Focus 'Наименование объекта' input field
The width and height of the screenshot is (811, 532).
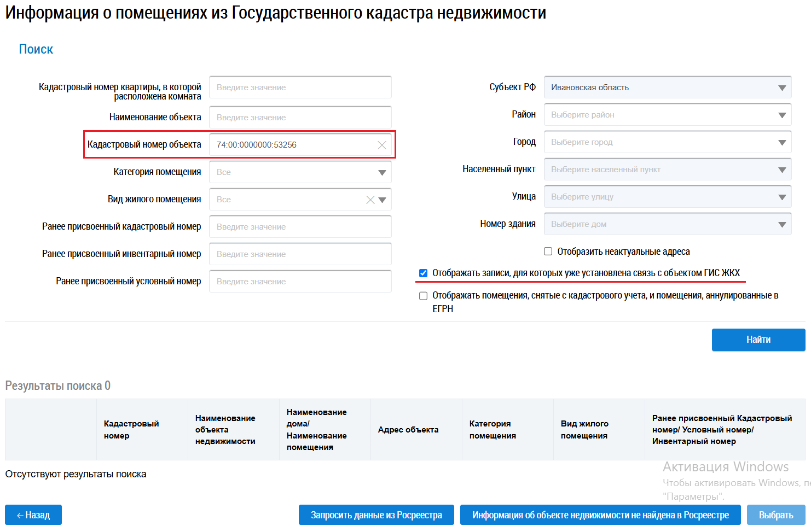(x=300, y=118)
